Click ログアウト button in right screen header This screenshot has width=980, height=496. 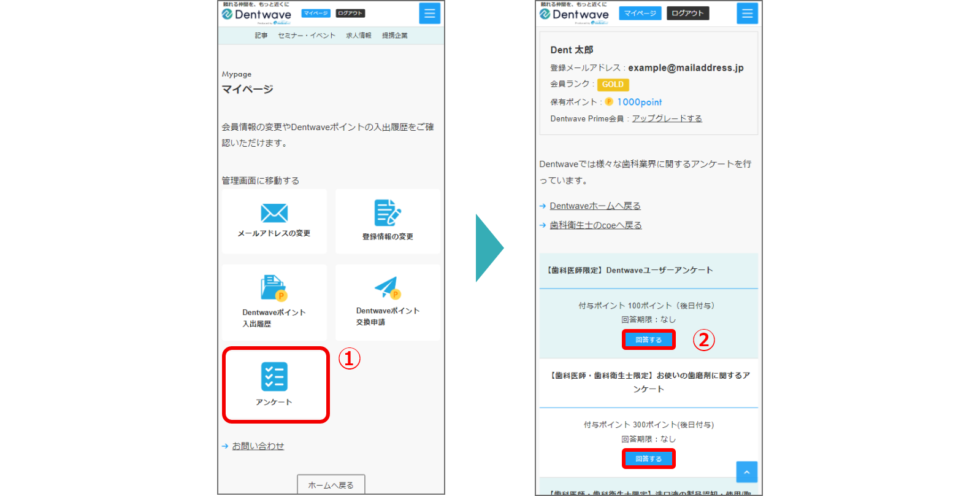point(687,14)
